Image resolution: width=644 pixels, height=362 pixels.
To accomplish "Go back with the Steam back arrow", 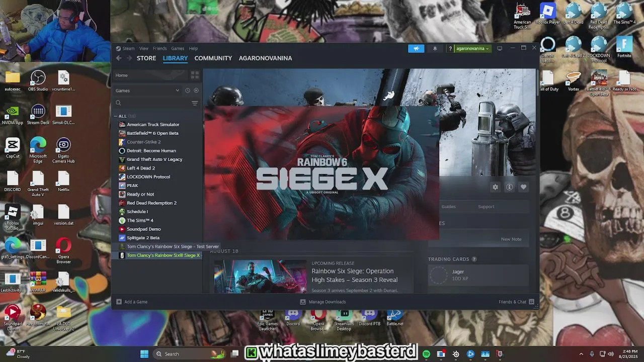I will (x=119, y=58).
